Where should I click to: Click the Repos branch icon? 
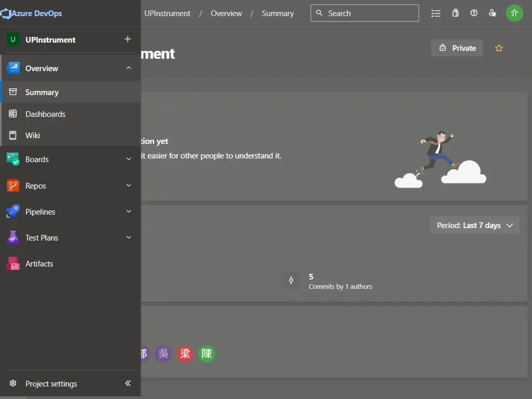(x=13, y=185)
